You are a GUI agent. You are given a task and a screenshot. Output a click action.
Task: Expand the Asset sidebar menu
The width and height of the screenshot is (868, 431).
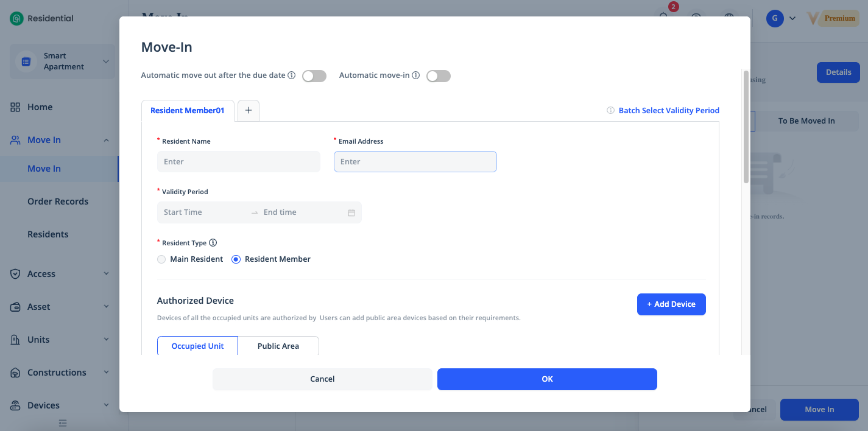[106, 307]
